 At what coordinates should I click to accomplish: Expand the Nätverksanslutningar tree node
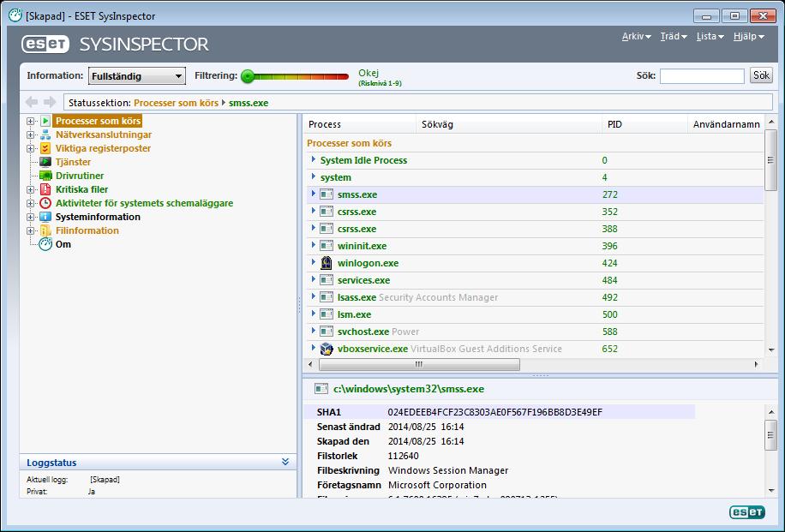(x=31, y=134)
